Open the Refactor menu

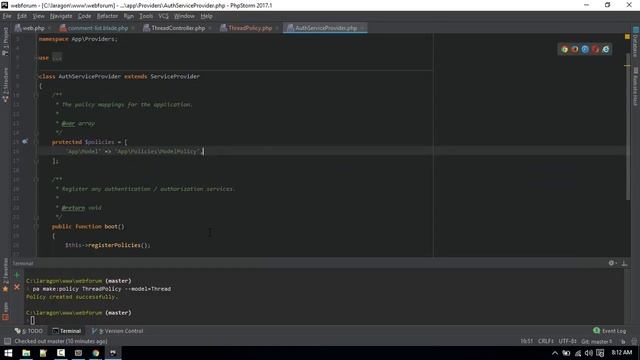[x=107, y=16]
